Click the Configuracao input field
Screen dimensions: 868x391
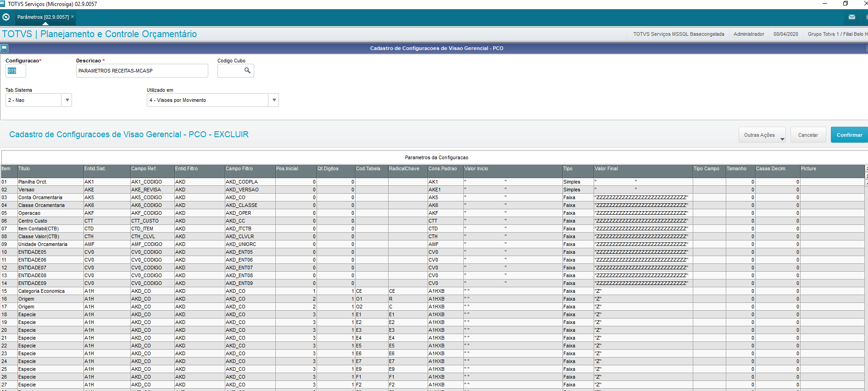coord(16,71)
